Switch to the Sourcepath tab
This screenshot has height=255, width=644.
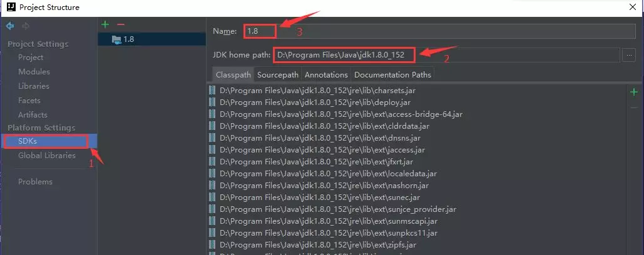[278, 74]
